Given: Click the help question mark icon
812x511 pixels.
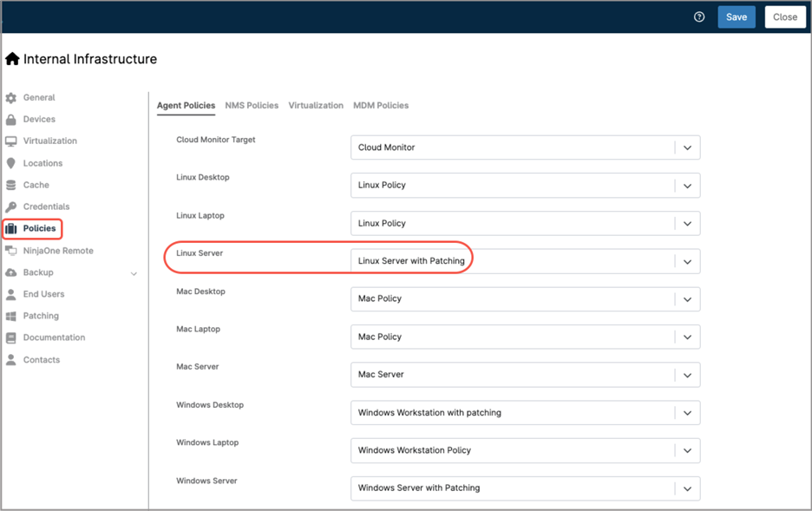Looking at the screenshot, I should click(x=699, y=16).
